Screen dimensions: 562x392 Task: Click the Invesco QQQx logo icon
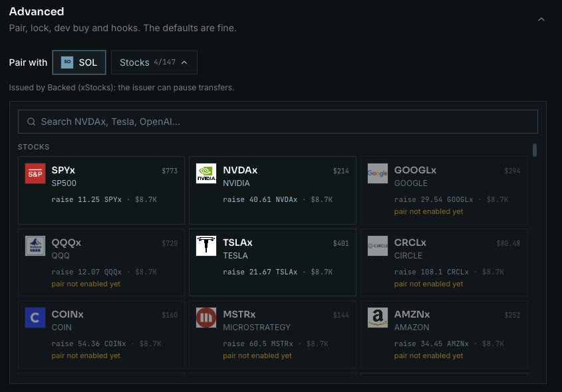pos(35,246)
